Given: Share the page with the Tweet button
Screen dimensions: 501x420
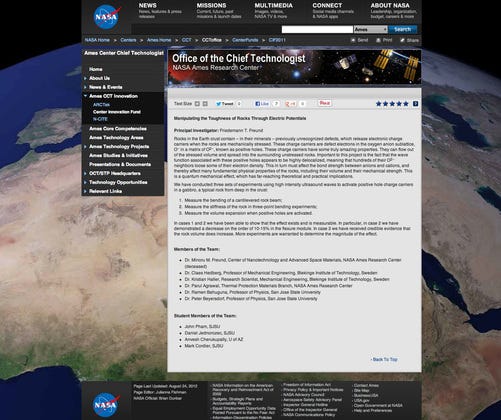Looking at the screenshot, I should pyautogui.click(x=224, y=104).
